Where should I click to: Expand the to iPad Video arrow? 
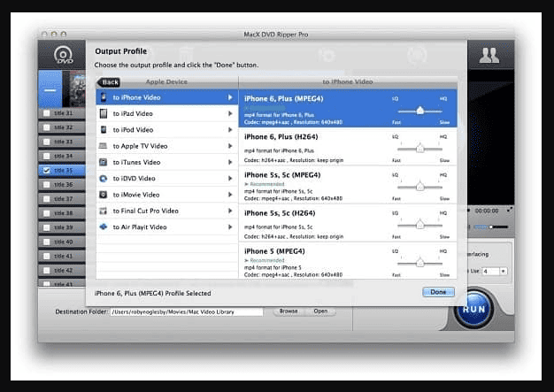tap(230, 113)
